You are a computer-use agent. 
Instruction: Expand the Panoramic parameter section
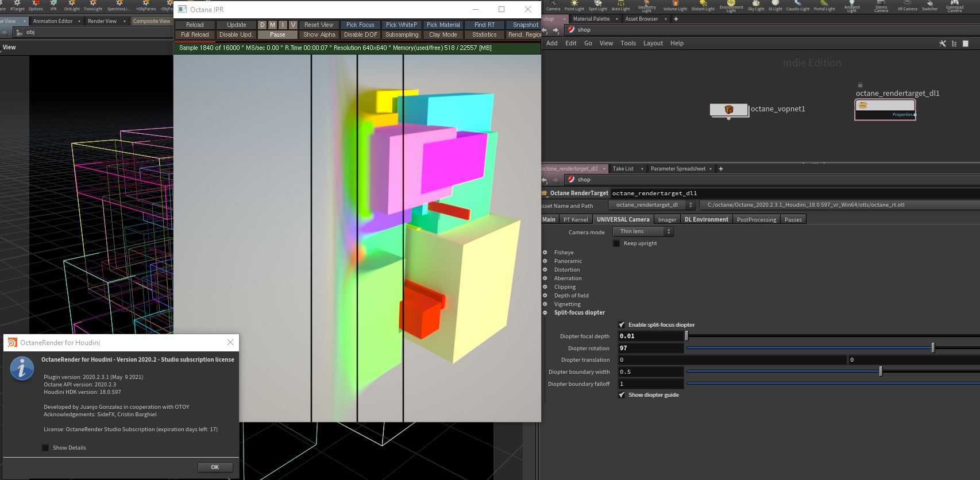coord(545,261)
